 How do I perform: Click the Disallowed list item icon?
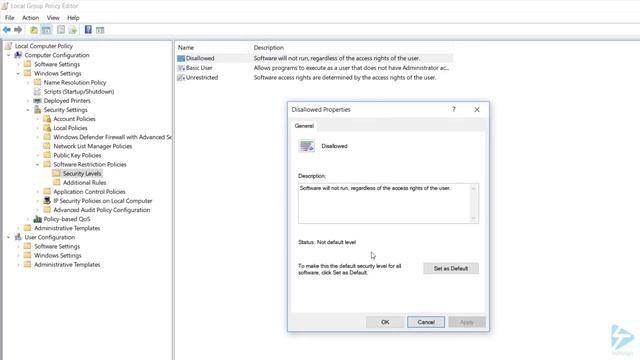point(181,58)
